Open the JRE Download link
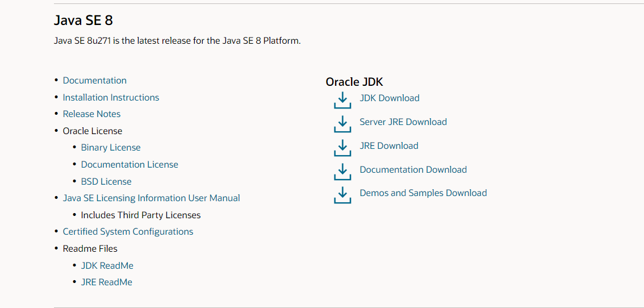Image resolution: width=644 pixels, height=308 pixels. pos(389,145)
